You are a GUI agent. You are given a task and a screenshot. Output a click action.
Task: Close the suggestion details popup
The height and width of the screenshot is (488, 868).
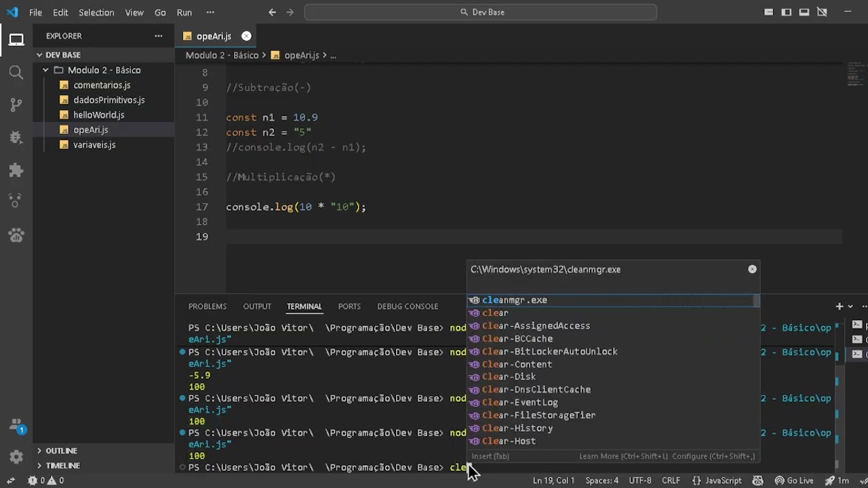tap(752, 269)
